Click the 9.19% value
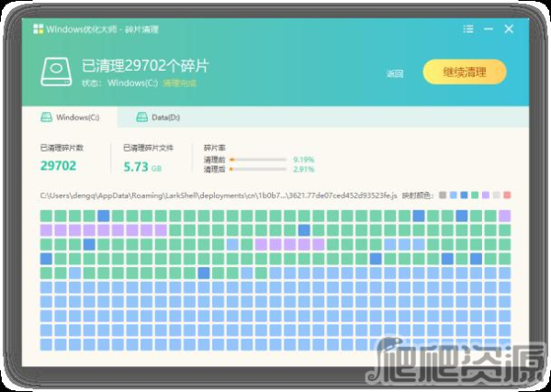The width and height of the screenshot is (551, 392). (x=304, y=160)
